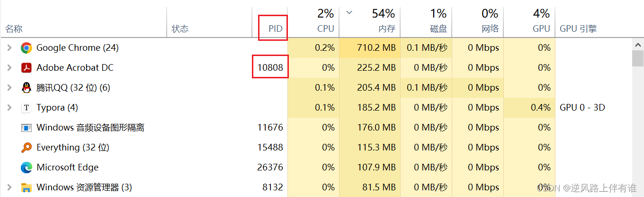Click the Tencent QQ penguin icon
Screen dimensions: 644x197
26,88
